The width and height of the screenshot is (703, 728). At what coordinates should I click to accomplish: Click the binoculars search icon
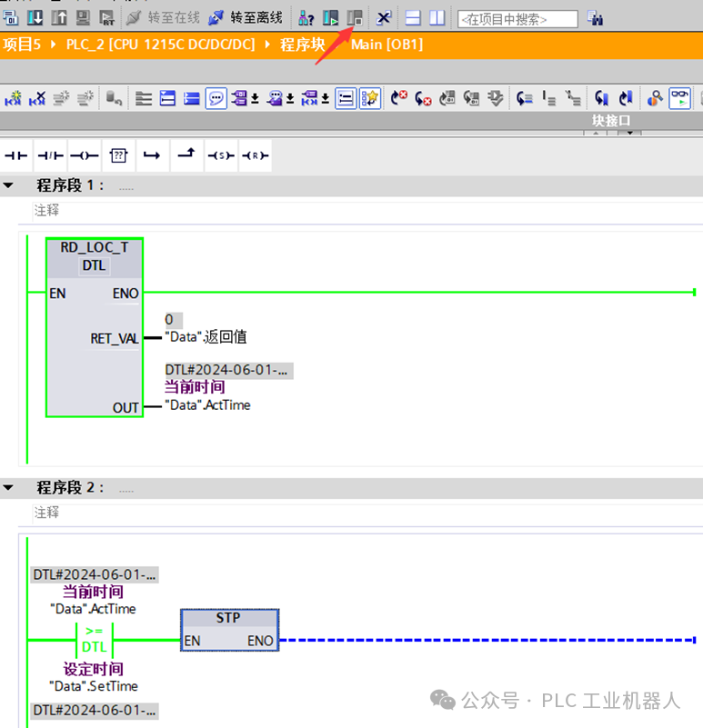point(595,18)
